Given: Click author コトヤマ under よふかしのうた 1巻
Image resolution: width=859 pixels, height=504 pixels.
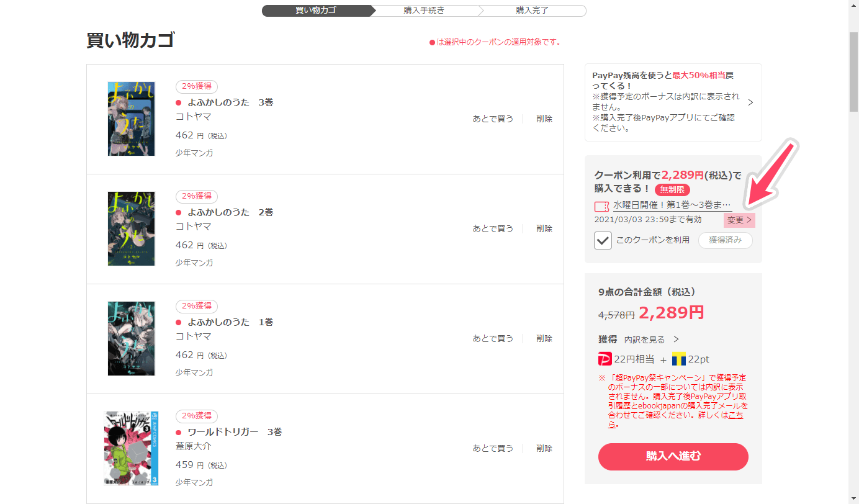Looking at the screenshot, I should 194,336.
